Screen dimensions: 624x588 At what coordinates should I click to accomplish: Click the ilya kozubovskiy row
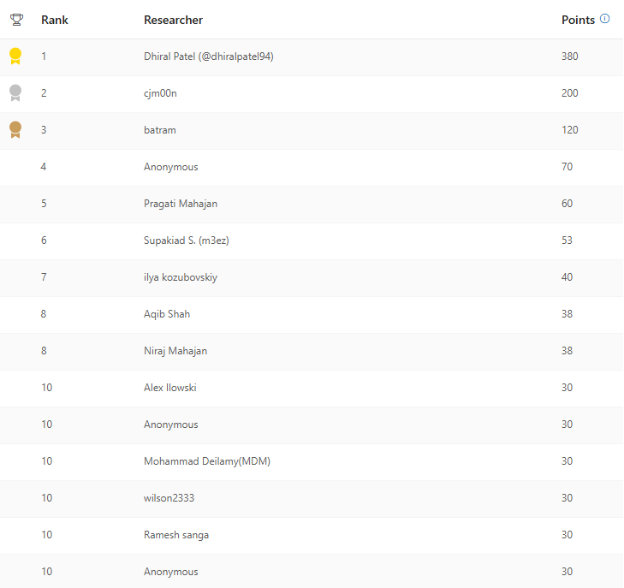click(180, 277)
